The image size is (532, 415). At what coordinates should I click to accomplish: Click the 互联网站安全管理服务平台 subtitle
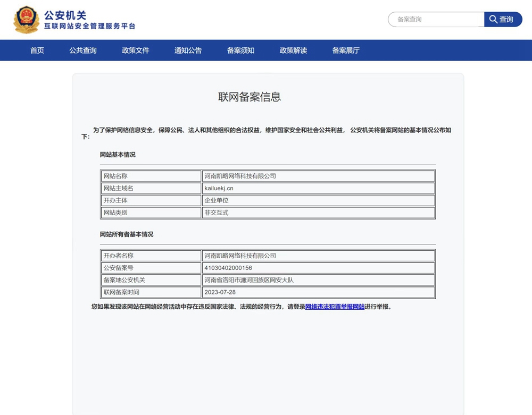coord(90,27)
